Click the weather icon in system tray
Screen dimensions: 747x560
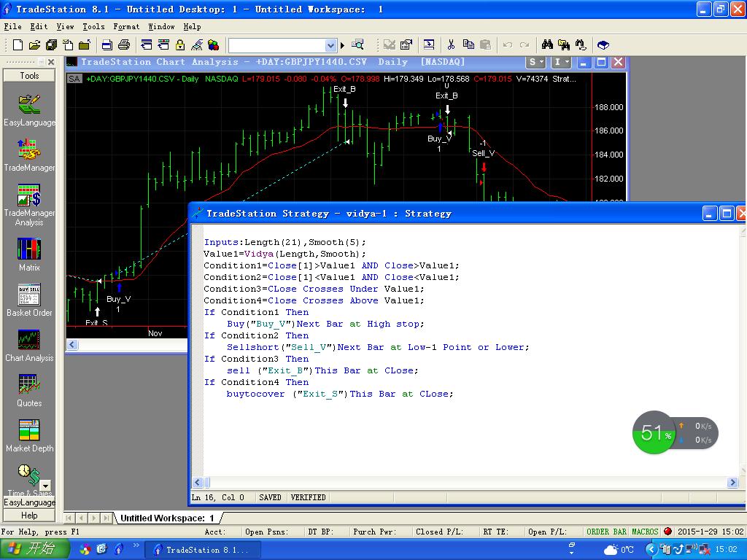tap(611, 550)
